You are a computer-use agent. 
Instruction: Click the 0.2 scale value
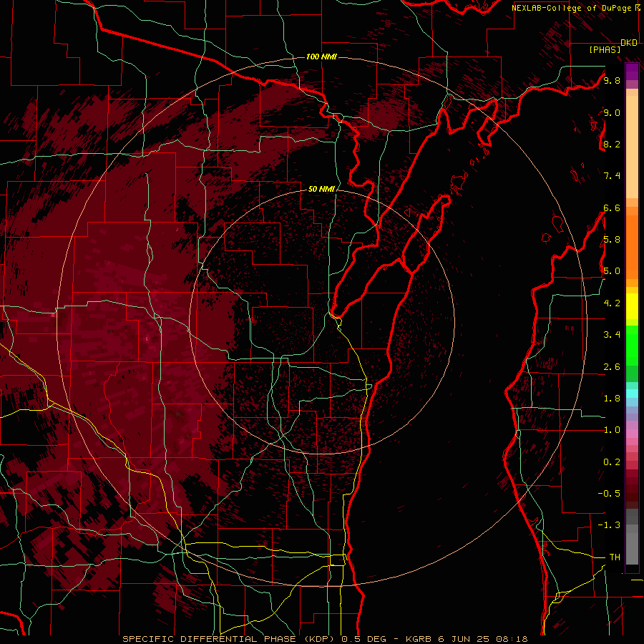[x=612, y=462]
